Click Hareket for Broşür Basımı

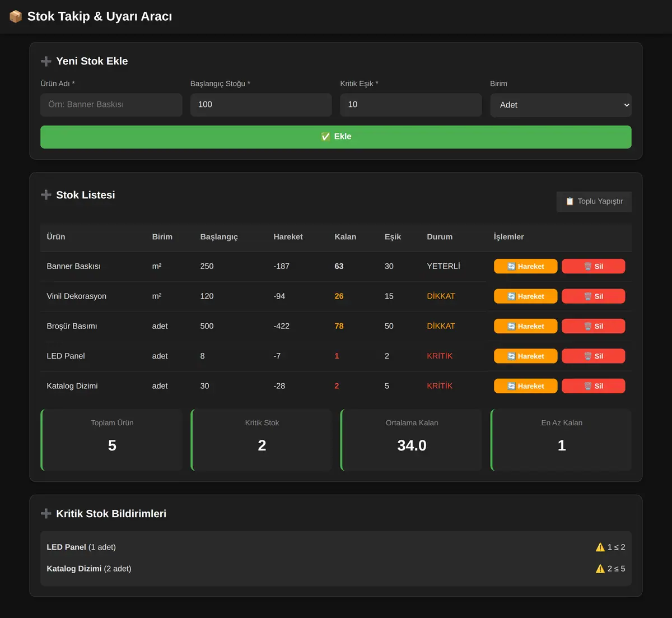point(526,326)
